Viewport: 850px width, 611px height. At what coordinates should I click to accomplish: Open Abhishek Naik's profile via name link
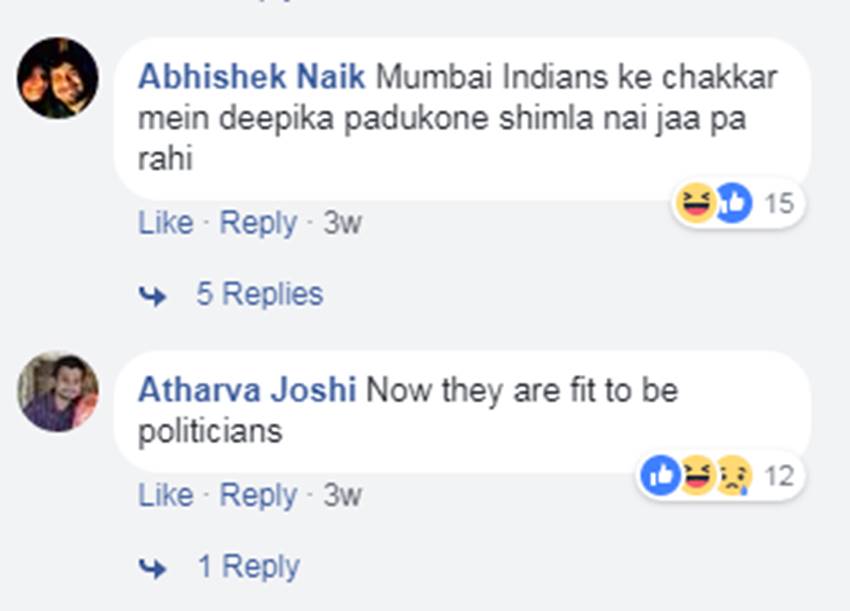[x=250, y=76]
